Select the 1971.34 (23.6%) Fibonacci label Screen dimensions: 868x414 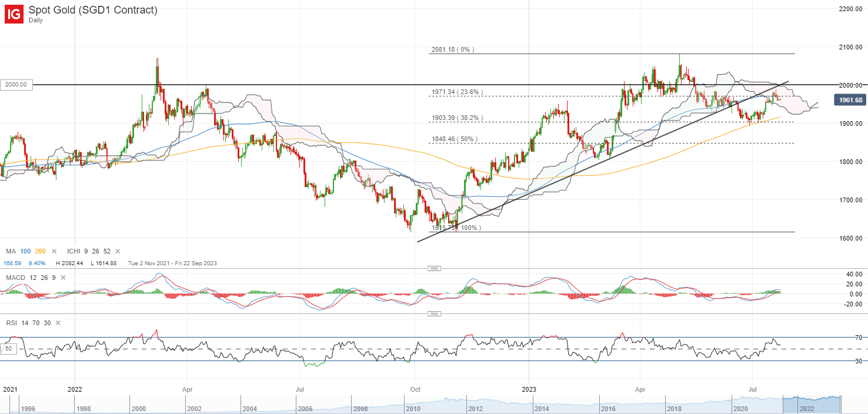457,92
